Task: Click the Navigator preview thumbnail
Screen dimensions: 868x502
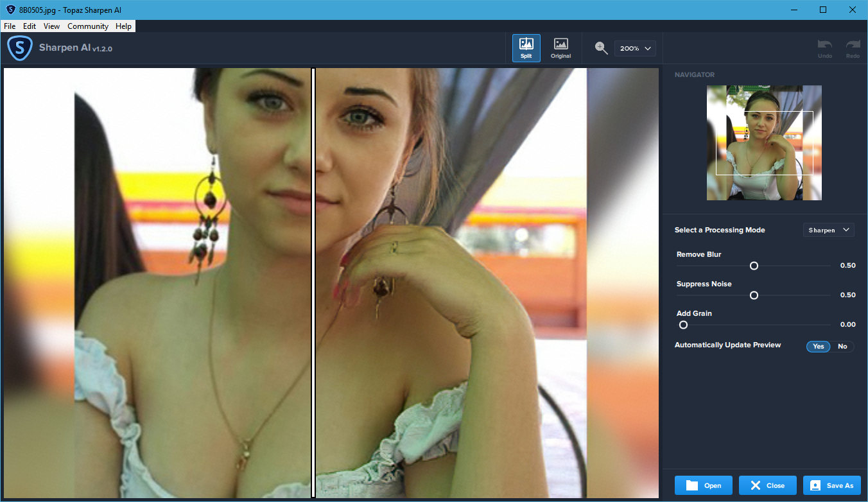Action: [764, 143]
